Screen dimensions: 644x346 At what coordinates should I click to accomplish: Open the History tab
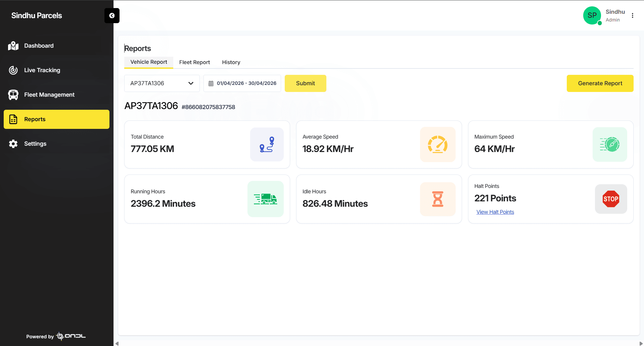[231, 62]
